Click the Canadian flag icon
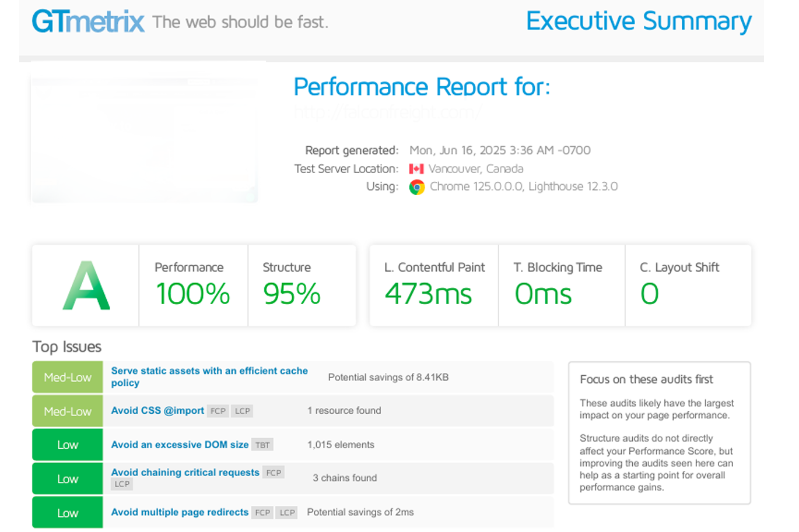Screen dimensions: 799x532 pyautogui.click(x=416, y=168)
